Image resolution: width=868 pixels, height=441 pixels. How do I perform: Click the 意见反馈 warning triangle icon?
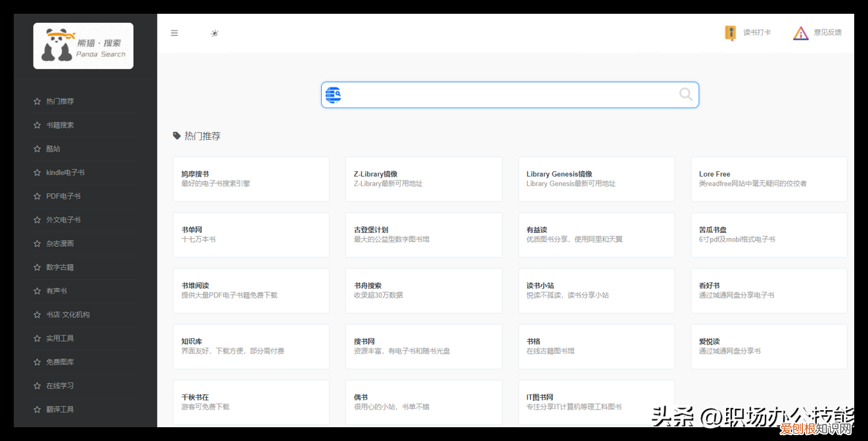pyautogui.click(x=801, y=32)
